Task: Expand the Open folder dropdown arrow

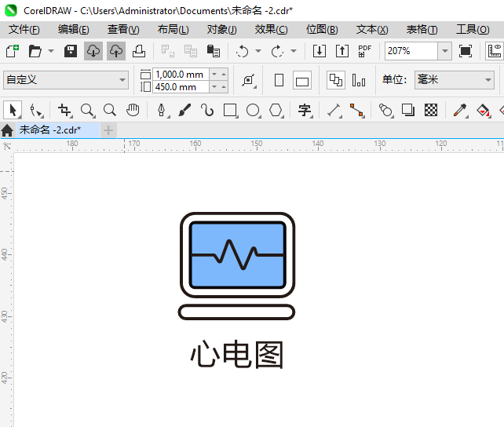Action: click(51, 51)
